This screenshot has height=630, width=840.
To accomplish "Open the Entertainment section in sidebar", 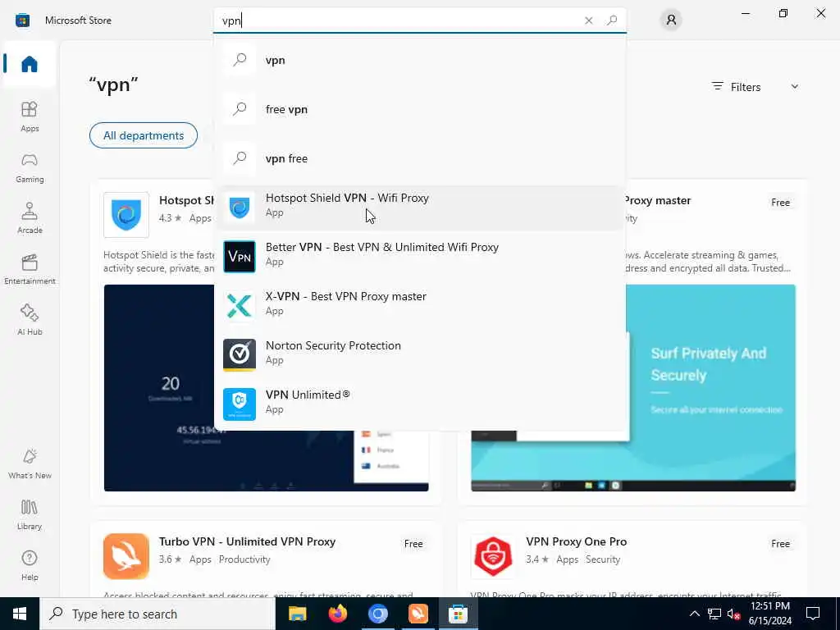I will tap(30, 269).
